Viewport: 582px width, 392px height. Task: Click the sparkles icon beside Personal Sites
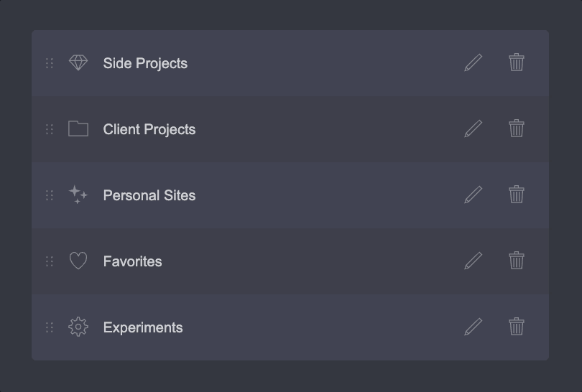pos(78,195)
